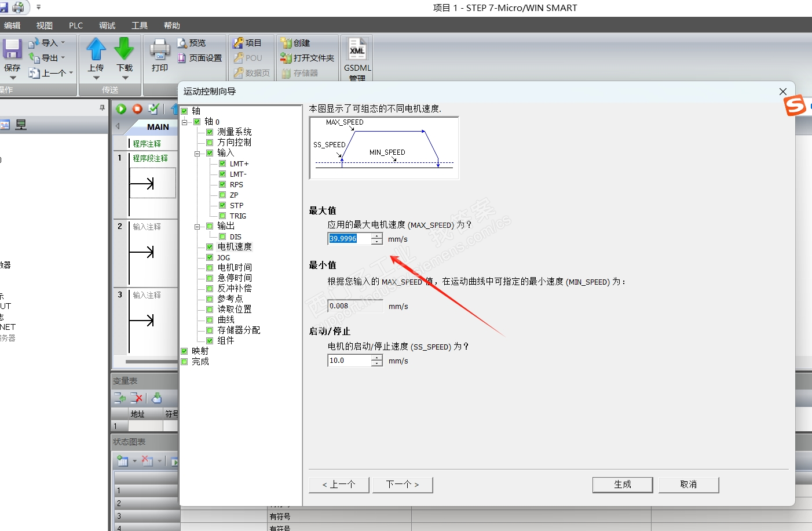Decrease SS_SPEED with the spinner down arrow

(x=377, y=363)
